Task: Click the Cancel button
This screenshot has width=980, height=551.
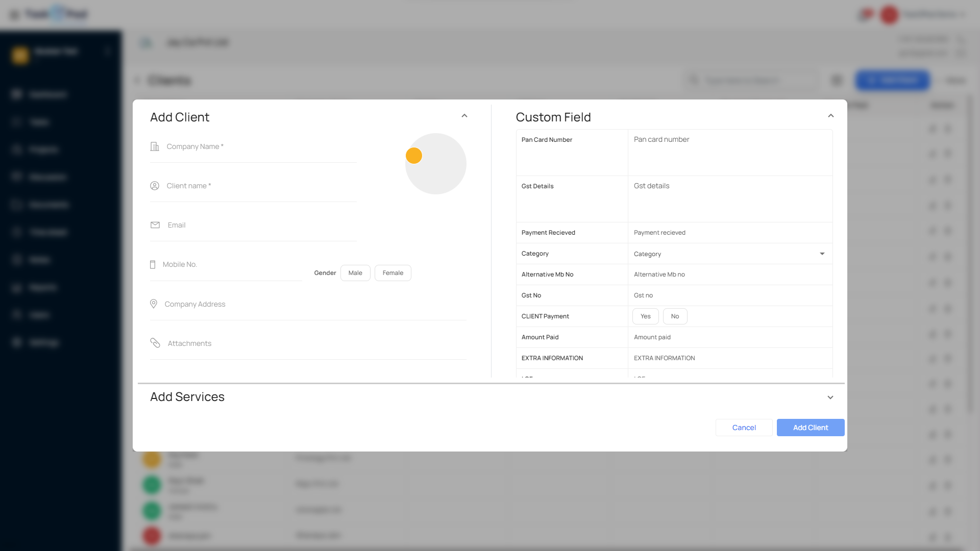Action: (x=744, y=428)
